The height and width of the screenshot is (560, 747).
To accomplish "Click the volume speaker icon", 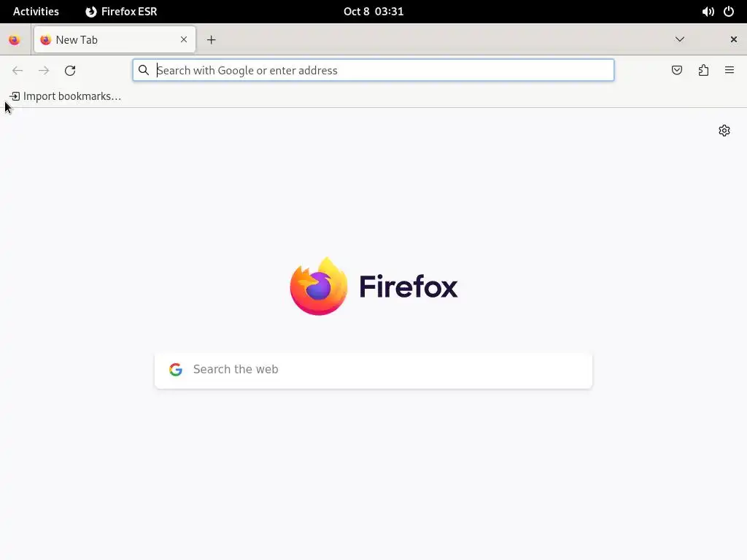I will pos(708,12).
